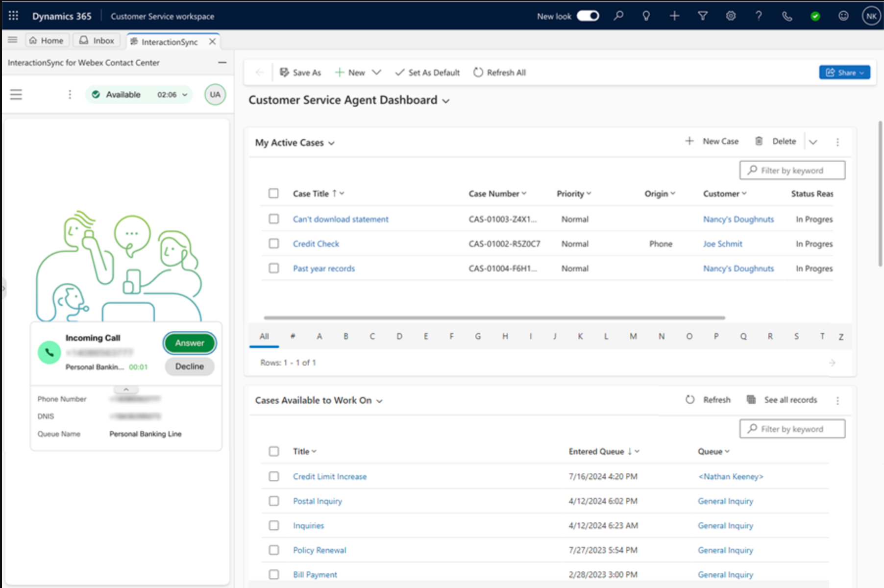Switch to the Inbox tab
884x588 pixels.
click(98, 41)
